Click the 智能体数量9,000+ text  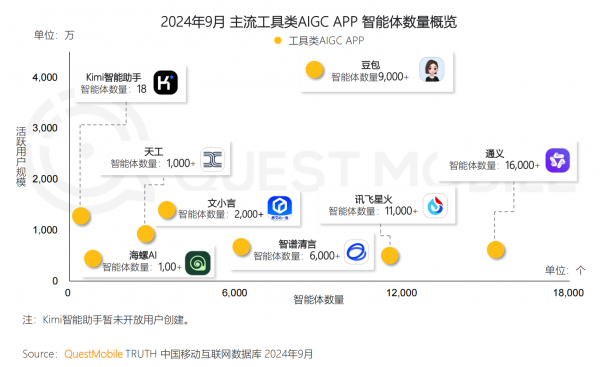point(370,77)
